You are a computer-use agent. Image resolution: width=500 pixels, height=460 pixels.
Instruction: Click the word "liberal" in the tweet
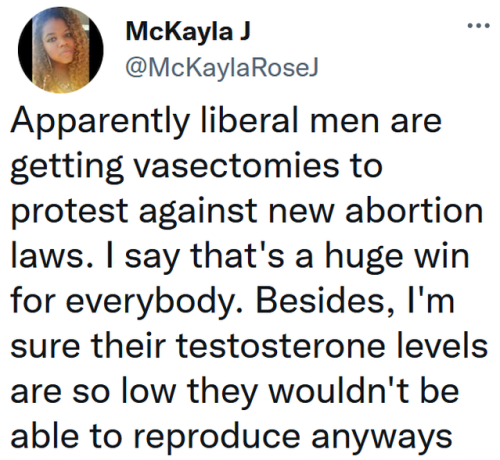[249, 120]
